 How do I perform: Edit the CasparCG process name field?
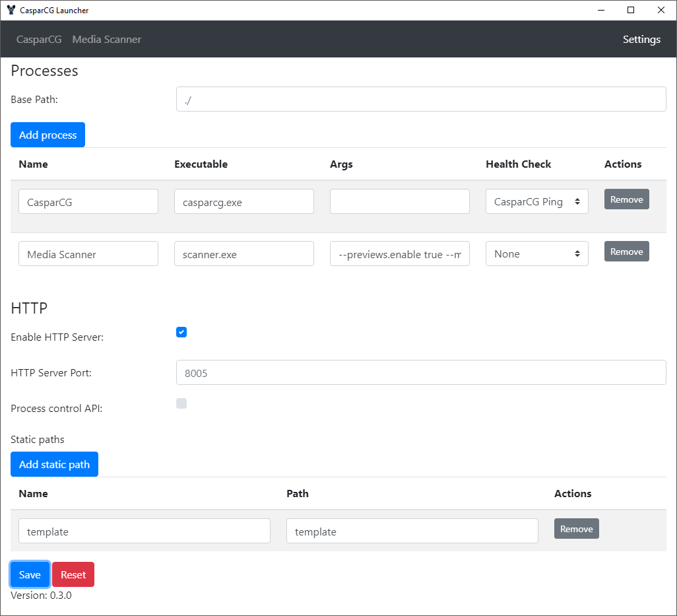(x=88, y=202)
